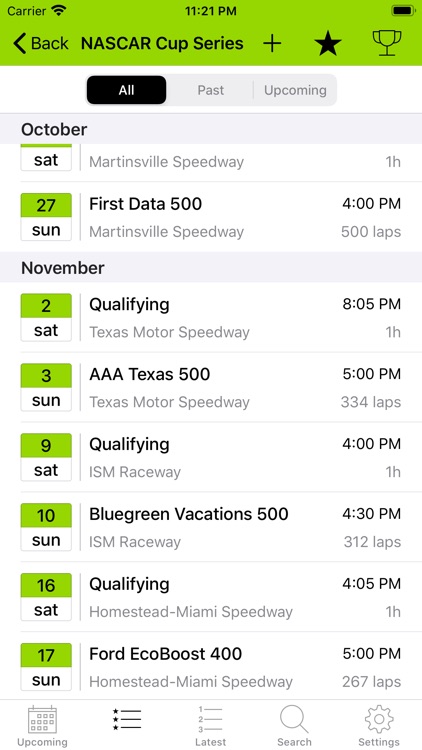Select the starred list tab icon
Screen dimensions: 422x750
tap(127, 719)
